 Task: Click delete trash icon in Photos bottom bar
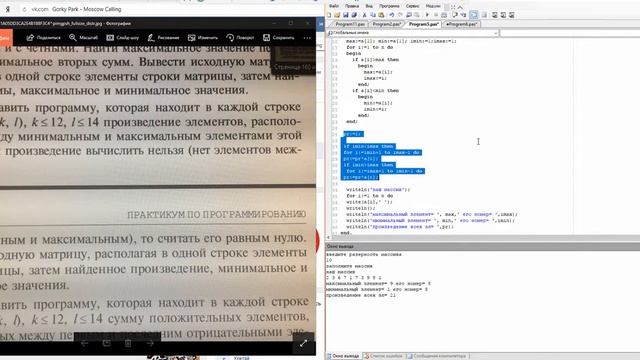click(128, 343)
